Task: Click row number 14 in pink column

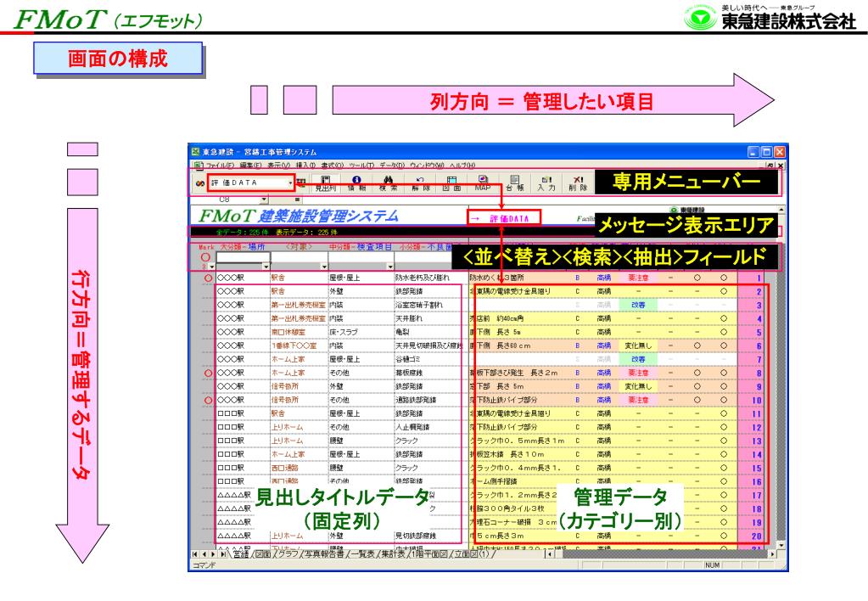Action: (x=756, y=455)
